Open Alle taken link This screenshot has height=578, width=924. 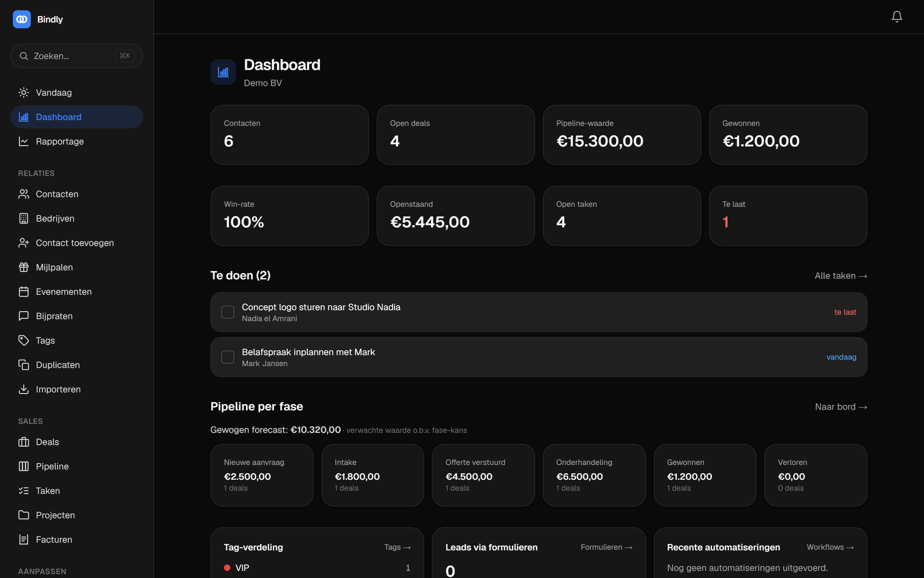coord(841,276)
